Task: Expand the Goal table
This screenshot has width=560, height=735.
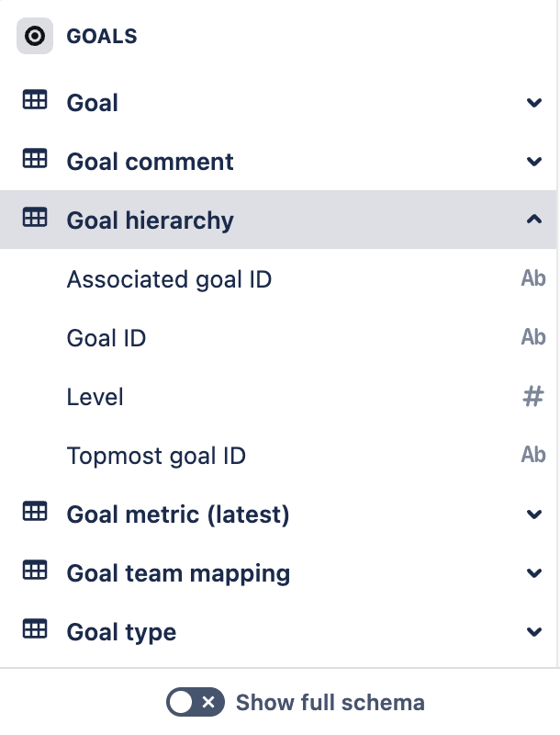Action: [533, 102]
